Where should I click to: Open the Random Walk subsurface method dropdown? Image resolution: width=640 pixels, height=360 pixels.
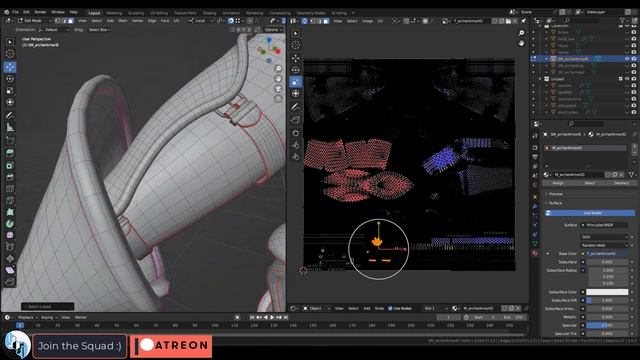click(x=605, y=245)
